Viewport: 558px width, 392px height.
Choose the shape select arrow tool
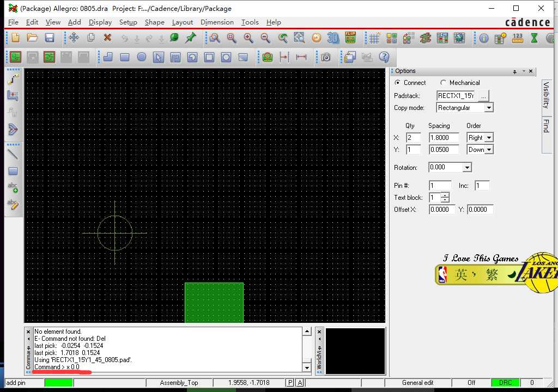159,57
